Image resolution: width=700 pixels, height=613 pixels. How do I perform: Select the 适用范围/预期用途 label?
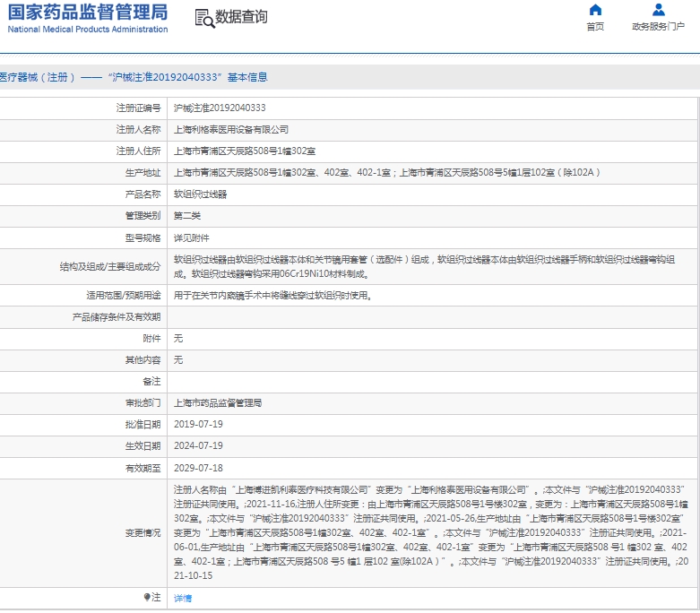click(x=123, y=295)
